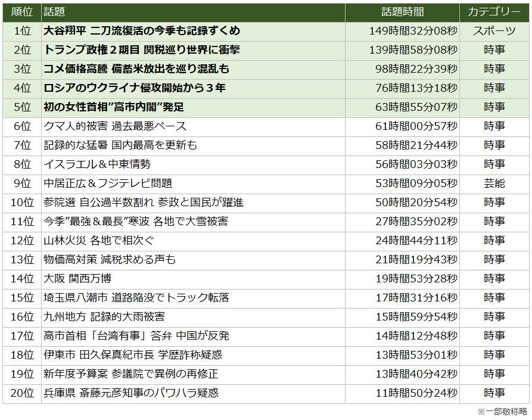Click the スポーツ category cell

tap(494, 31)
